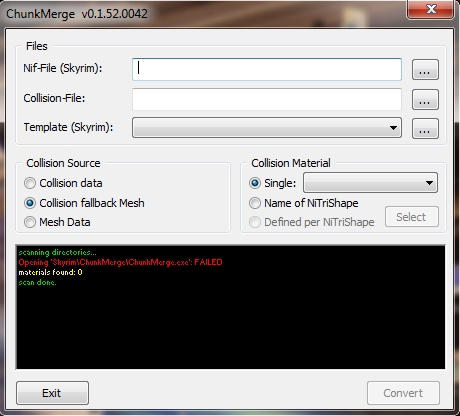
Task: Browse for a Template (Skyrim) file
Action: (425, 128)
